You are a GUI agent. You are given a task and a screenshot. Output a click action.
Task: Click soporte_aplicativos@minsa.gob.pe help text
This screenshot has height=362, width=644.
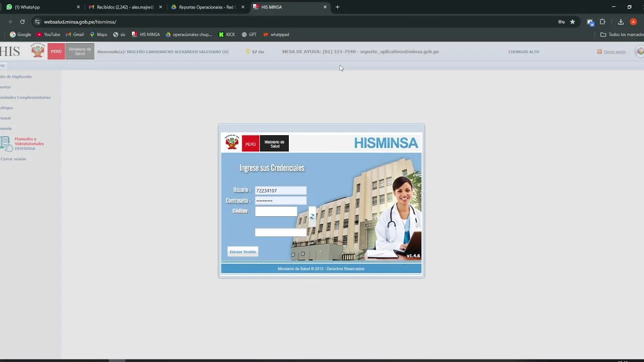click(x=399, y=52)
